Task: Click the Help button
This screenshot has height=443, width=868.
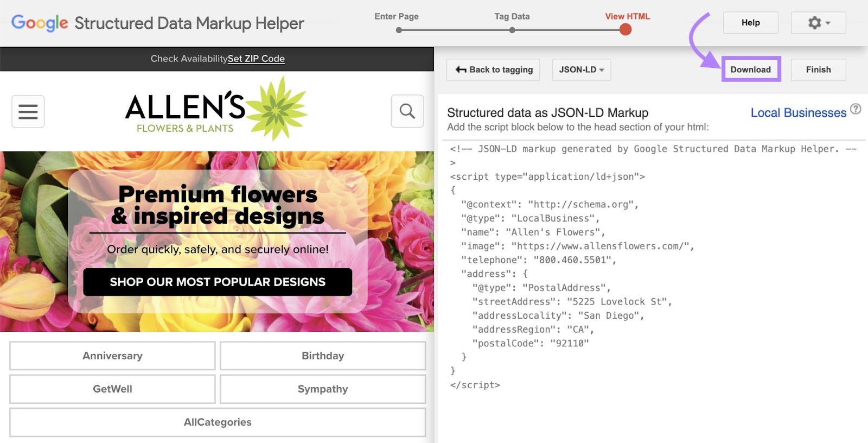Action: (x=751, y=23)
